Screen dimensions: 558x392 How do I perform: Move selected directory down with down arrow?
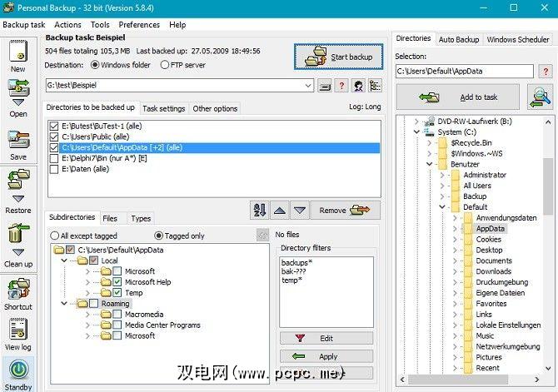pos(300,211)
